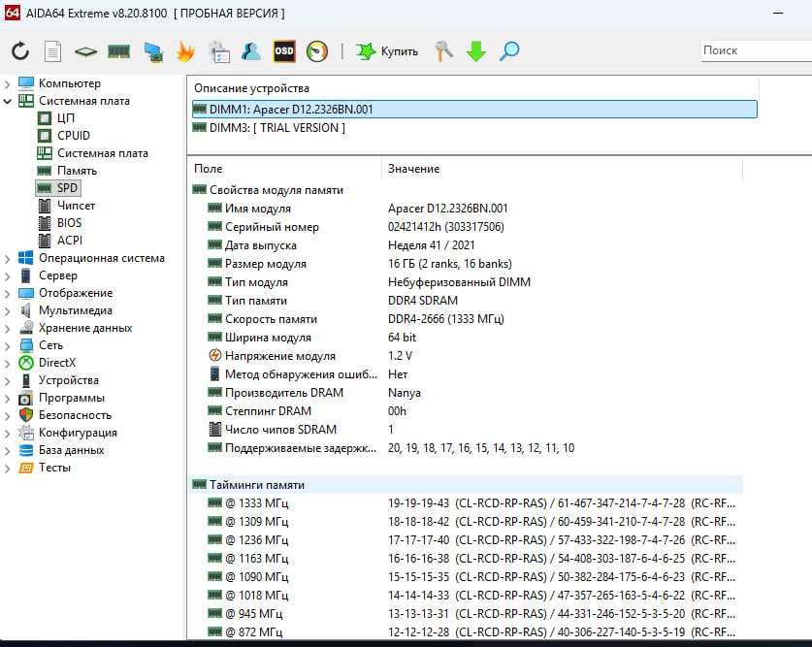Click the Размер модуля row
Image resolution: width=812 pixels, height=647 pixels.
[466, 264]
